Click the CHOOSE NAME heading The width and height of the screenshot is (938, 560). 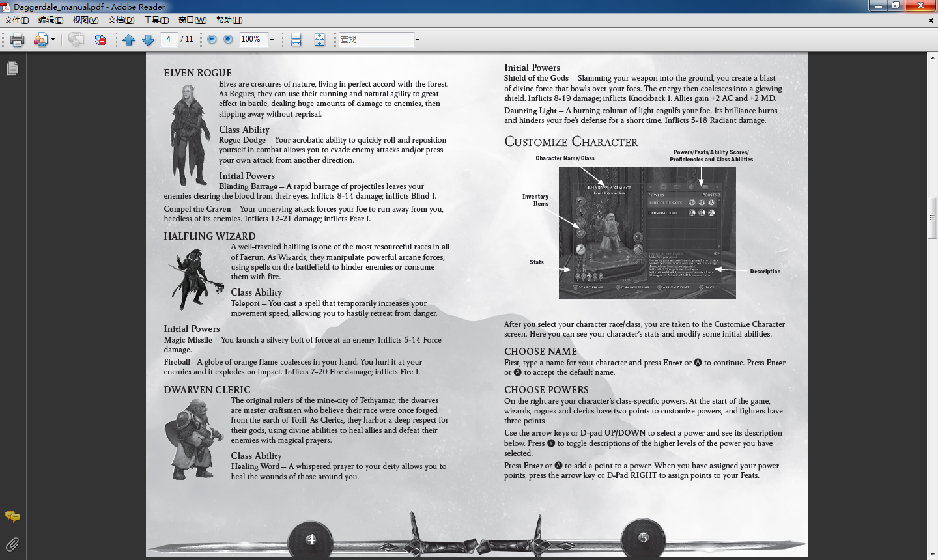pos(541,352)
